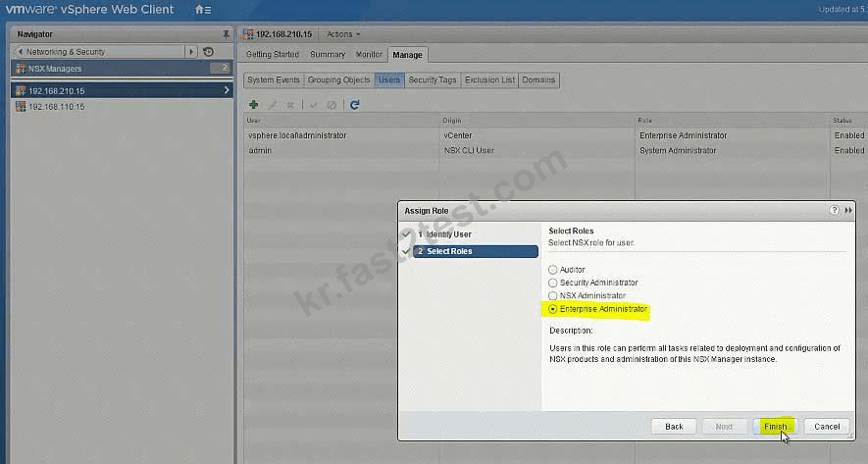Image resolution: width=868 pixels, height=464 pixels.
Task: Open the System Events sub-tab
Action: coord(274,79)
